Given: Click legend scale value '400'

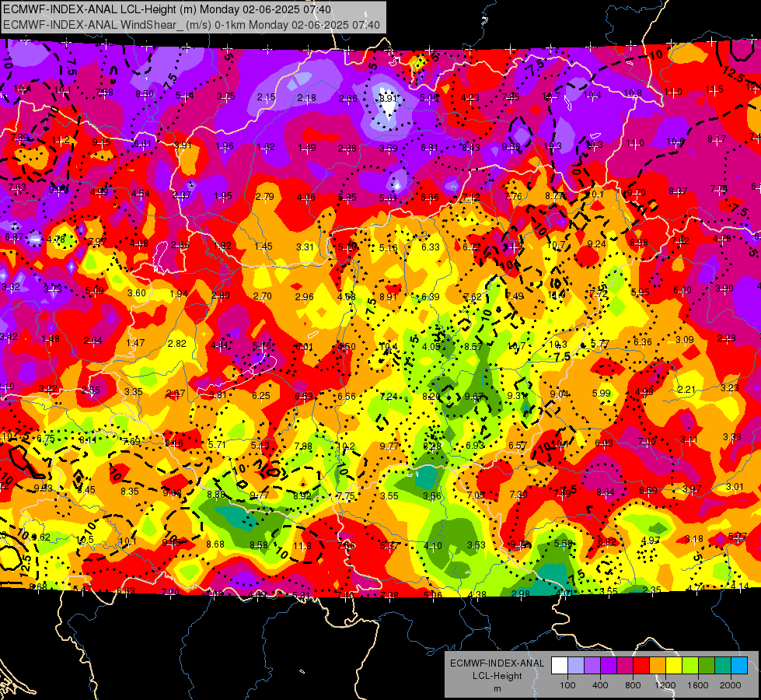Looking at the screenshot, I should 600,685.
